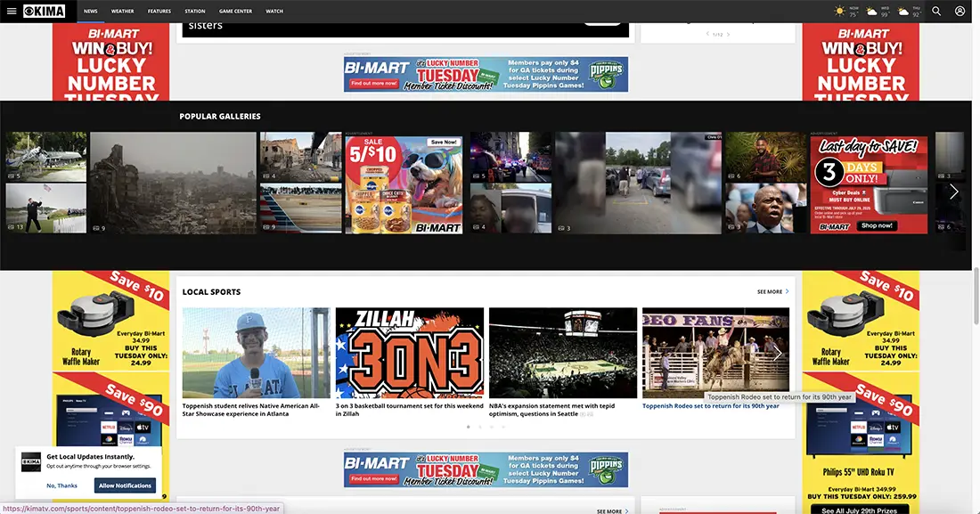
Task: Open the large ruined city gallery thumbnail
Action: click(x=173, y=183)
